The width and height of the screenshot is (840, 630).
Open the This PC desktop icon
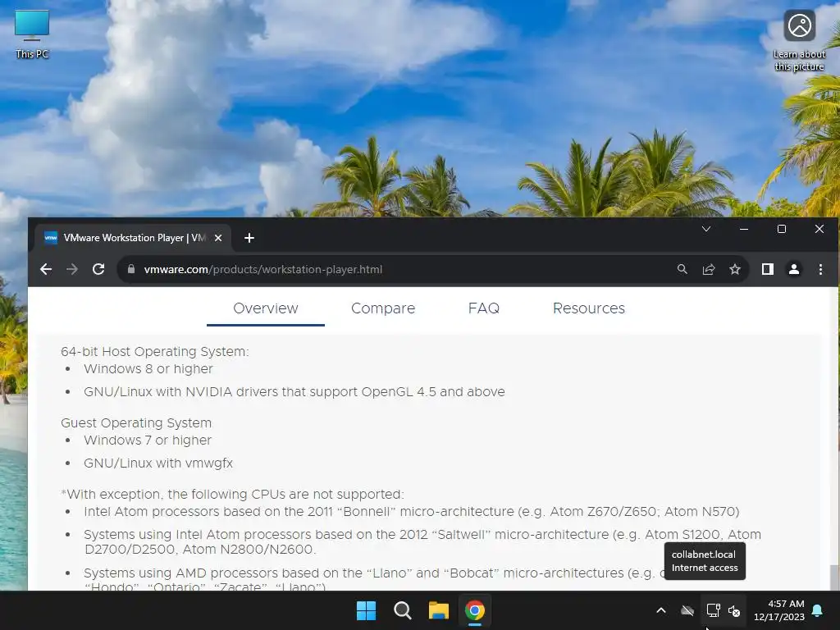tap(32, 34)
